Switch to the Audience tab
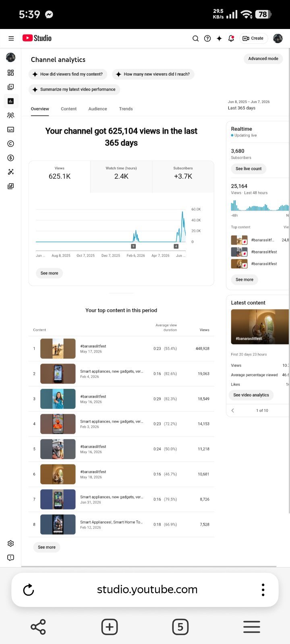Screen dimensions: 290x644 pyautogui.click(x=97, y=109)
